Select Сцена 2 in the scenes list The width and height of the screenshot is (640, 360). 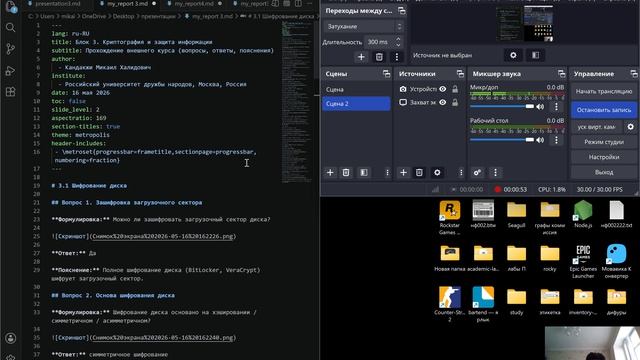[356, 104]
